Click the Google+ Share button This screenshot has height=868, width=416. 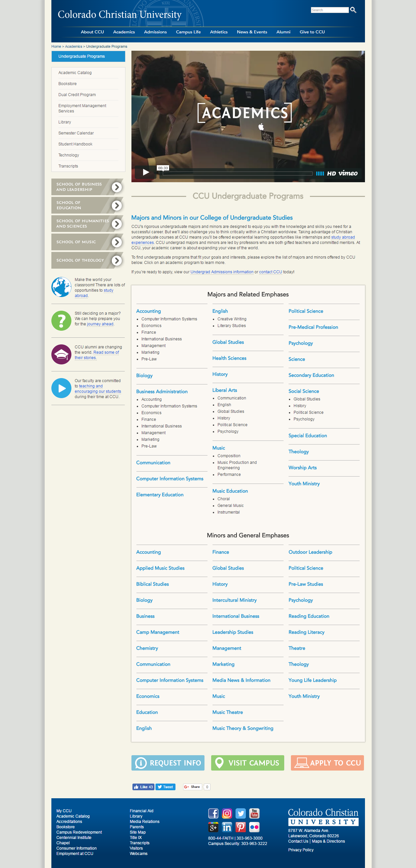pyautogui.click(x=192, y=787)
